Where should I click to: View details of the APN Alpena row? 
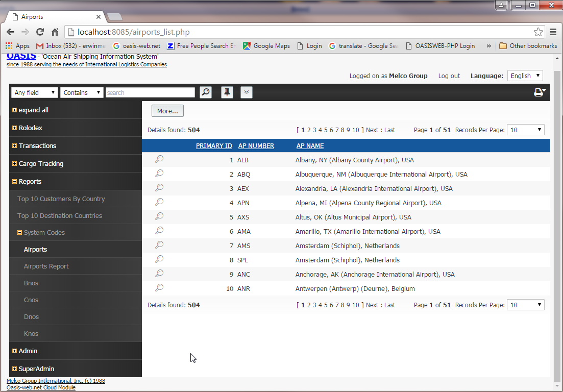click(x=159, y=202)
